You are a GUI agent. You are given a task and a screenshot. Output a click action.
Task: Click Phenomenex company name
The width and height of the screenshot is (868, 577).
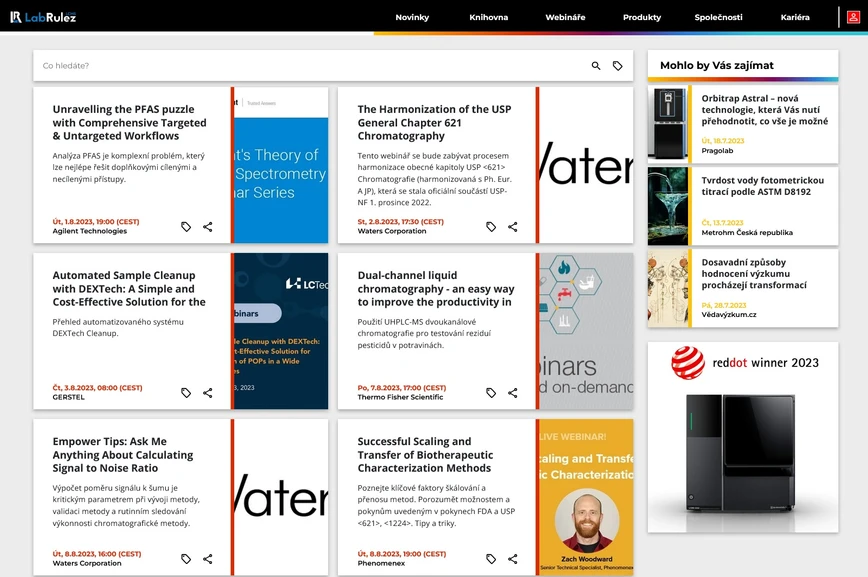click(x=381, y=563)
